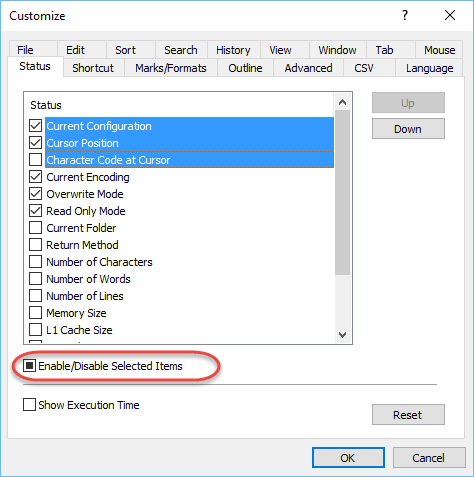Open the Language tab
The width and height of the screenshot is (474, 477).
[x=429, y=68]
